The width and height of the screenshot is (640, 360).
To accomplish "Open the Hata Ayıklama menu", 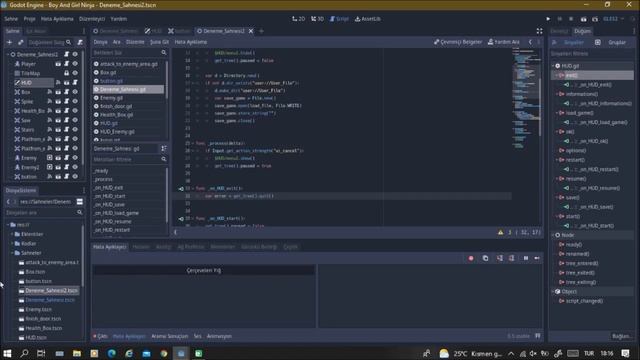I will (57, 19).
